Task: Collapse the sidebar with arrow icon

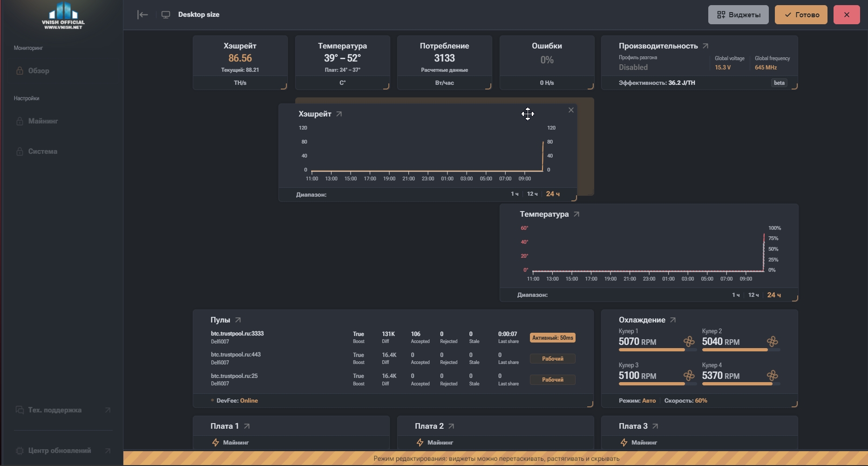Action: click(142, 14)
